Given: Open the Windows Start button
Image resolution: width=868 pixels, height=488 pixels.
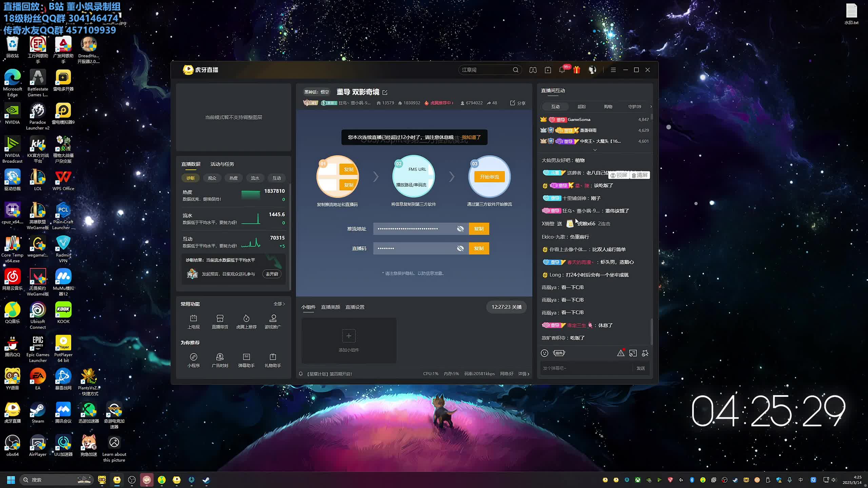Looking at the screenshot, I should (11, 480).
